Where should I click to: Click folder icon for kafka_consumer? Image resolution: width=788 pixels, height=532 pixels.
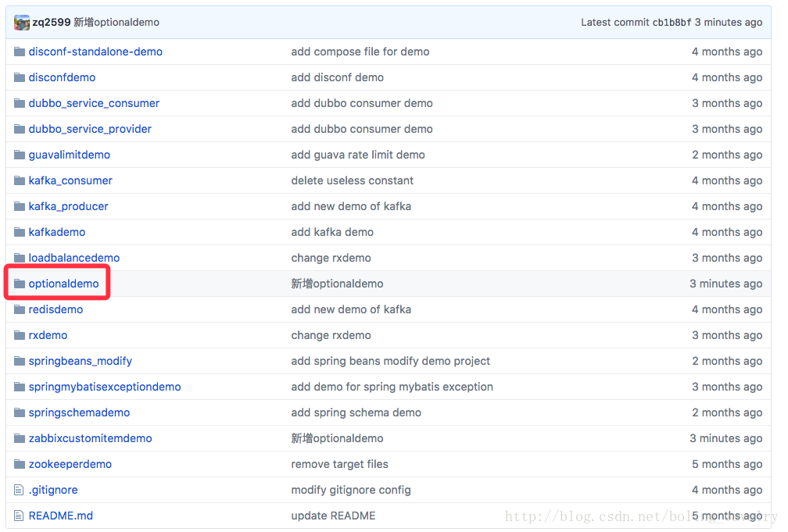(20, 180)
